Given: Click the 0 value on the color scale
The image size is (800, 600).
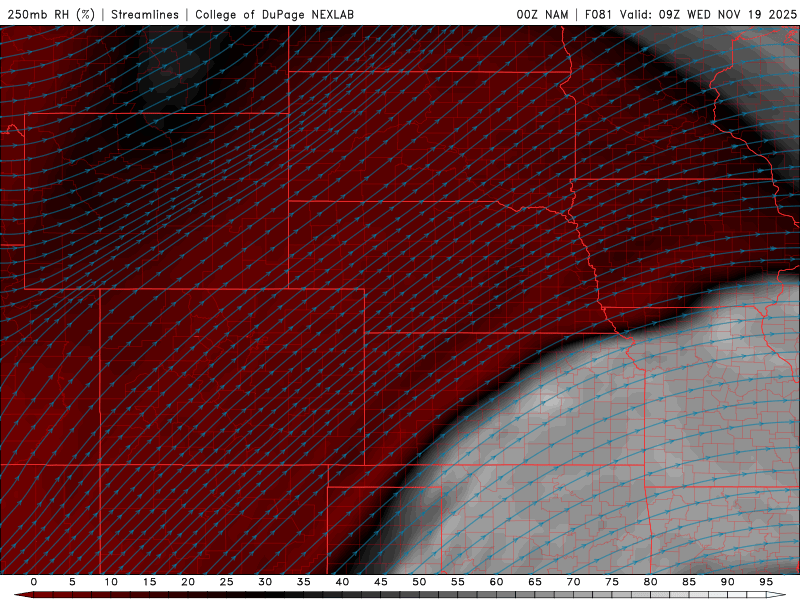Looking at the screenshot, I should click(34, 582).
